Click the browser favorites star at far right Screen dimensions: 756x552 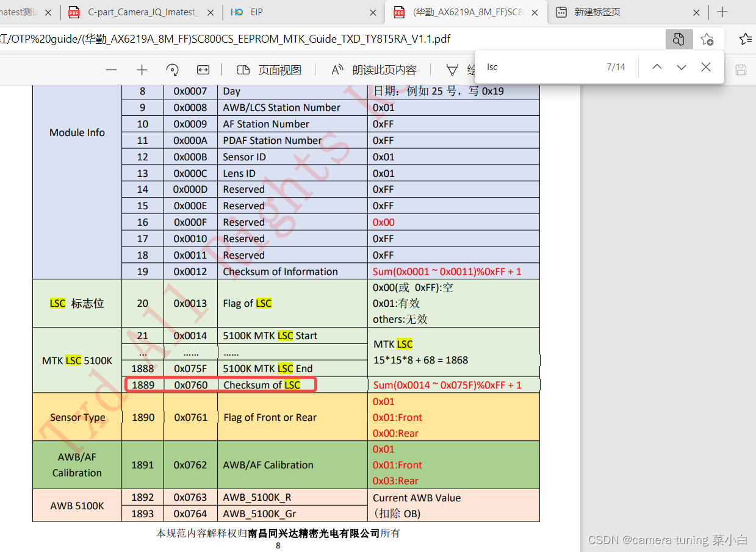tap(746, 38)
